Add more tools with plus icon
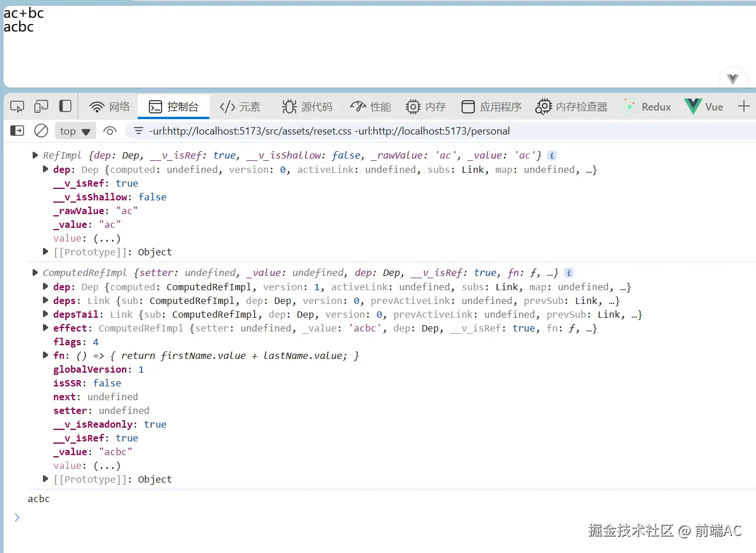The width and height of the screenshot is (756, 553). point(743,106)
